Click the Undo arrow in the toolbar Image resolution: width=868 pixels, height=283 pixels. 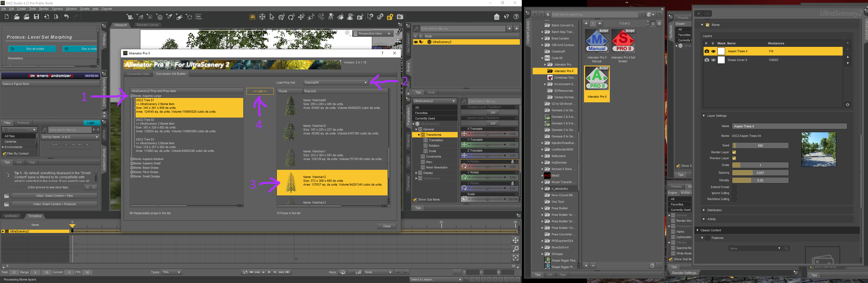tap(66, 17)
